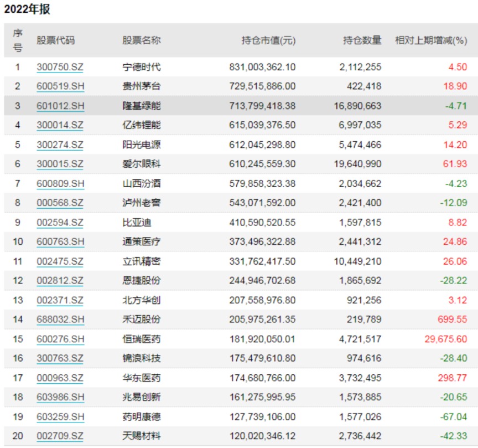This screenshot has height=448, width=478.
Task: Click stock code 300015.SZ
Action: [x=60, y=164]
